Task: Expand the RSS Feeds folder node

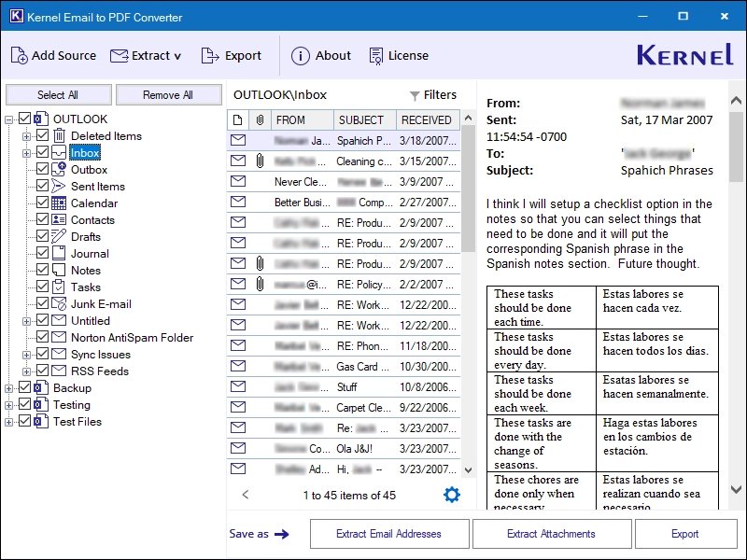Action: (x=26, y=371)
